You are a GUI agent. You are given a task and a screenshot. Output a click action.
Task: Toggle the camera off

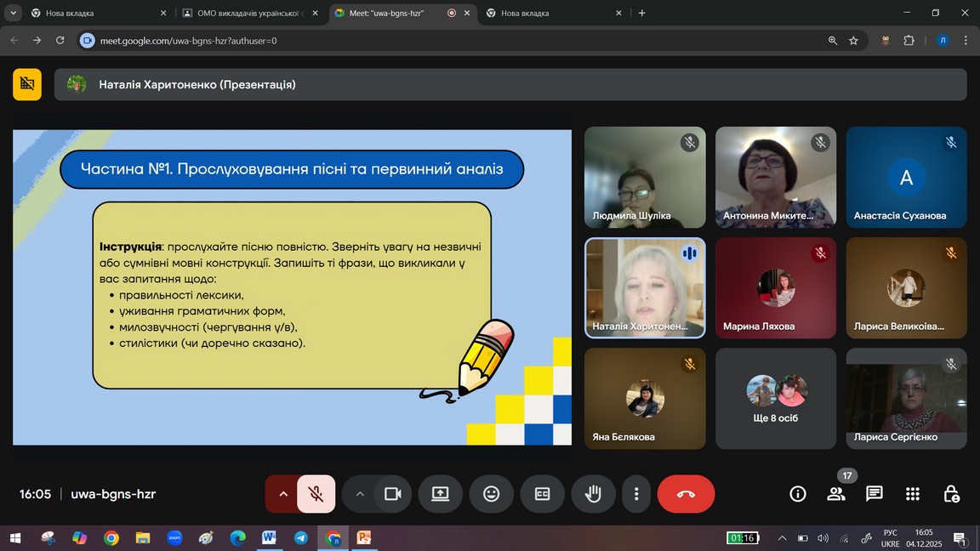click(x=392, y=494)
